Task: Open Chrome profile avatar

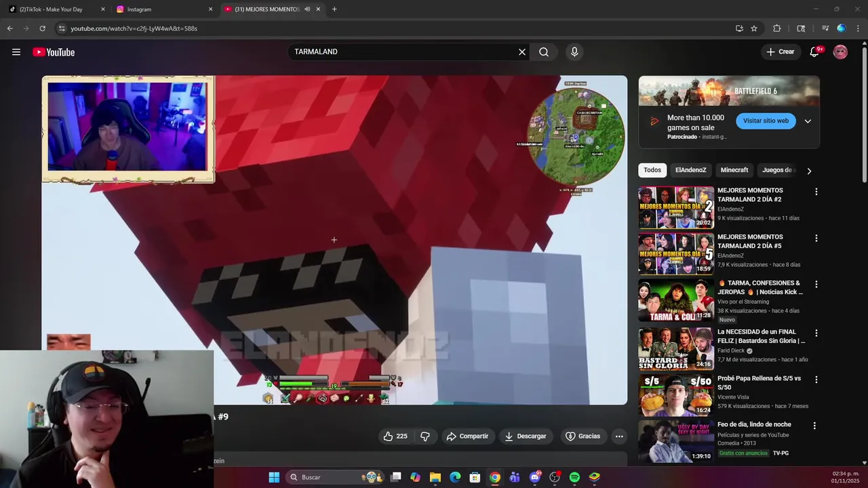Action: pos(842,28)
